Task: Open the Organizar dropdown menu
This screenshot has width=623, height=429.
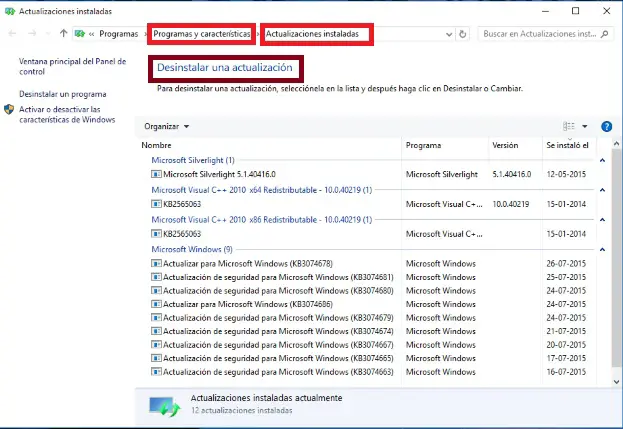Action: pyautogui.click(x=166, y=126)
